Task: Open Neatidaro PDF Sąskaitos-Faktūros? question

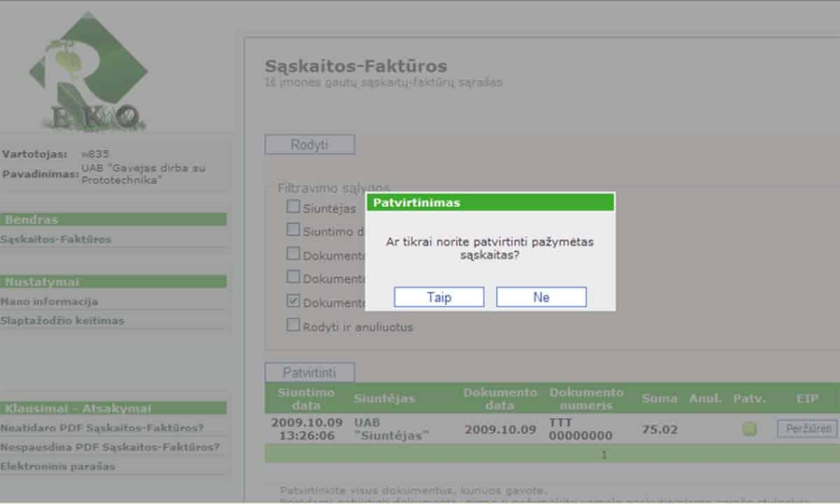Action: 102,428
